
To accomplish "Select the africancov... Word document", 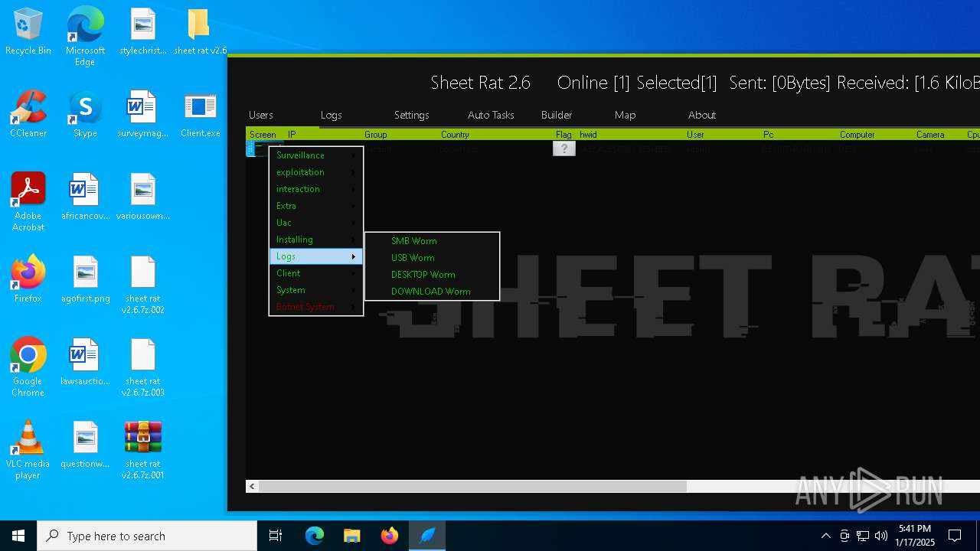I will (85, 197).
